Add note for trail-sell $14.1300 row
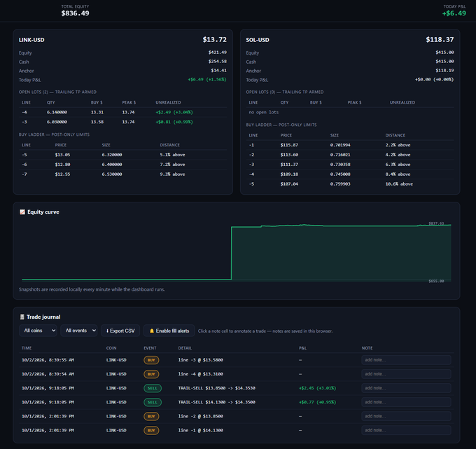The height and width of the screenshot is (449, 476). point(406,402)
